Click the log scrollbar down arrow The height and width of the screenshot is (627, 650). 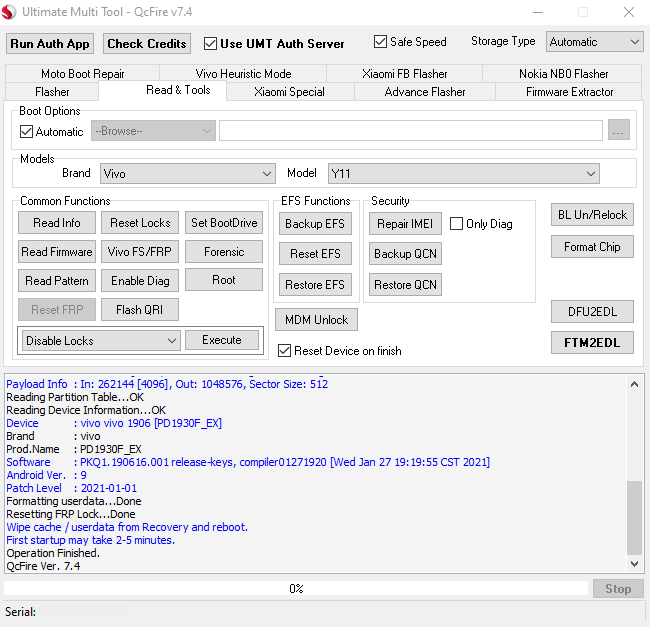click(634, 564)
